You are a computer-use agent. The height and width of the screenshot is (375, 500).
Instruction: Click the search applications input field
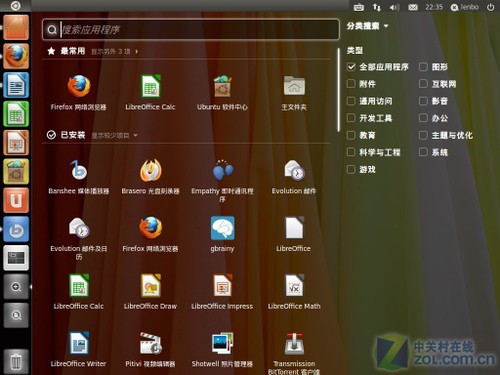pyautogui.click(x=191, y=30)
